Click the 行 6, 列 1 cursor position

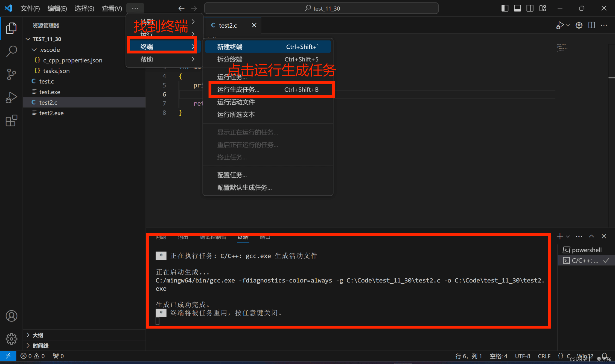(x=468, y=356)
